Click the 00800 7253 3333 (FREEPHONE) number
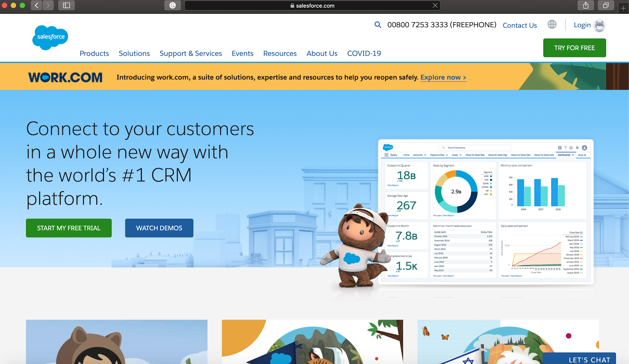The height and width of the screenshot is (364, 629). [x=442, y=25]
